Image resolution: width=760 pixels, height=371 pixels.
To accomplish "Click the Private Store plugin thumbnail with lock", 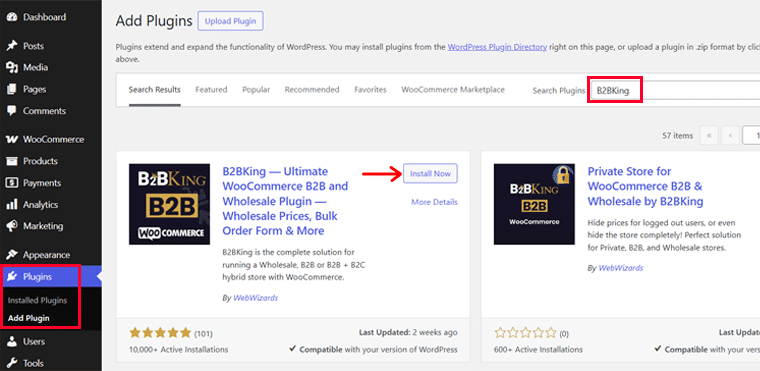I will pyautogui.click(x=534, y=204).
